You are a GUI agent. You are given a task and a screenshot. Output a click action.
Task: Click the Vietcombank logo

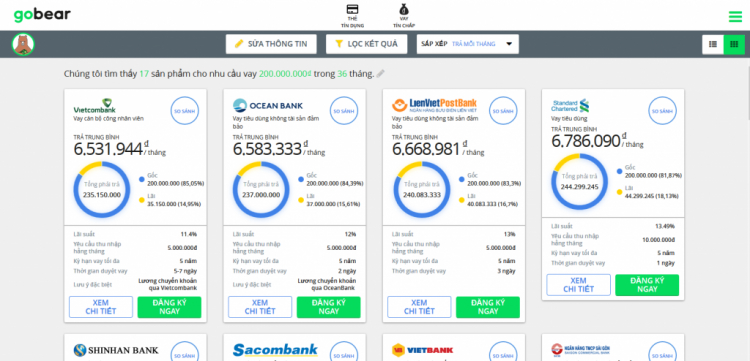[95, 106]
